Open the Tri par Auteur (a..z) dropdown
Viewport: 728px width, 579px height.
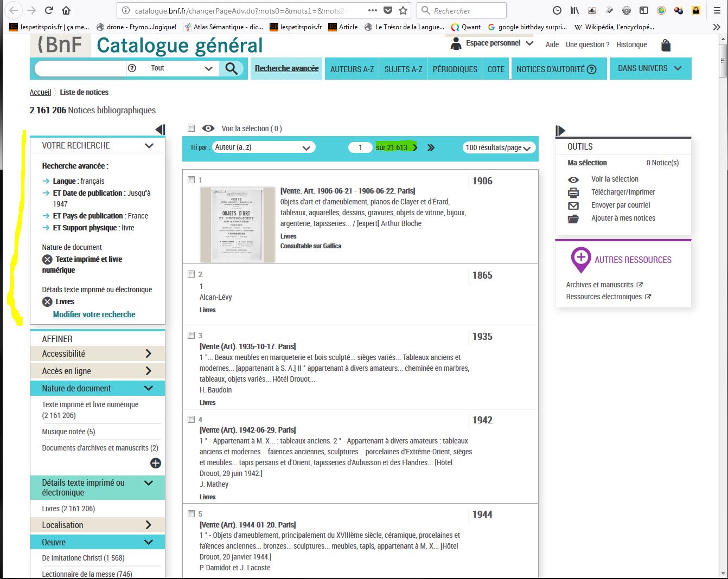[x=263, y=147]
